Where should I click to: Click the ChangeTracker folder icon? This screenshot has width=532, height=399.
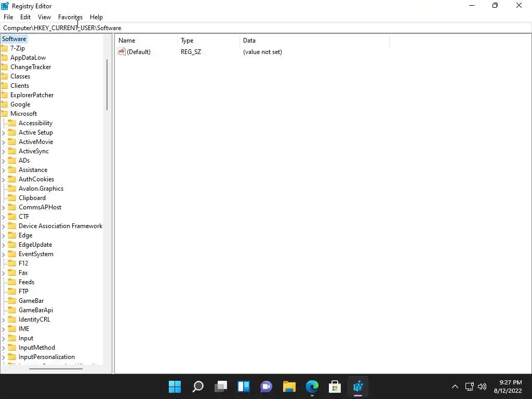4,67
